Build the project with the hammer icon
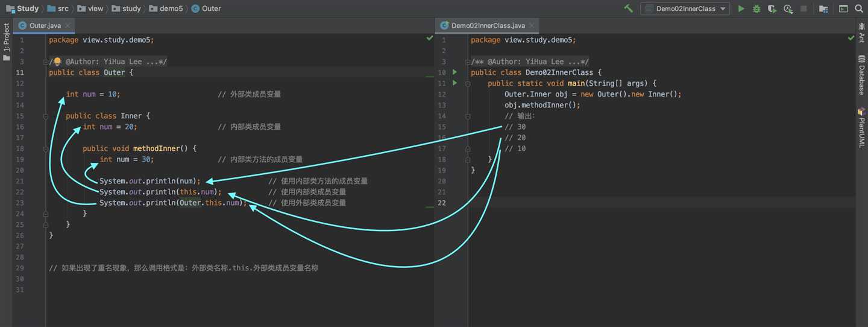 [629, 8]
